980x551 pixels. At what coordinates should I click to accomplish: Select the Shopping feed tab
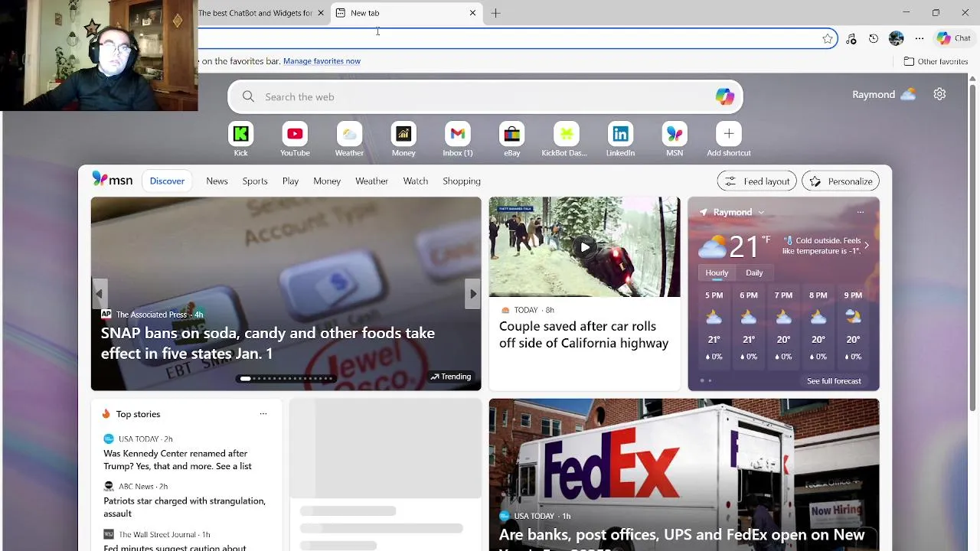(462, 181)
